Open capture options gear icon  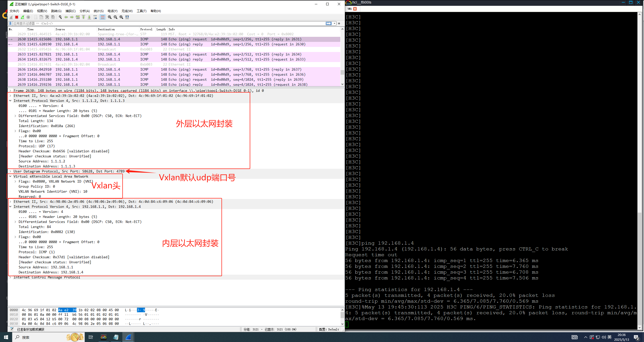pos(28,17)
